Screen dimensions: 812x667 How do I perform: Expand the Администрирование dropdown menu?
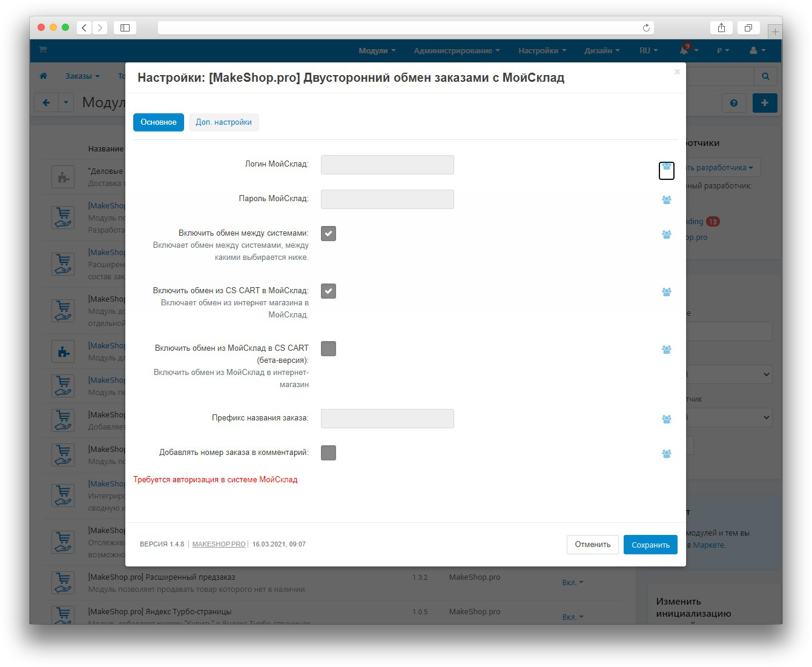[457, 51]
